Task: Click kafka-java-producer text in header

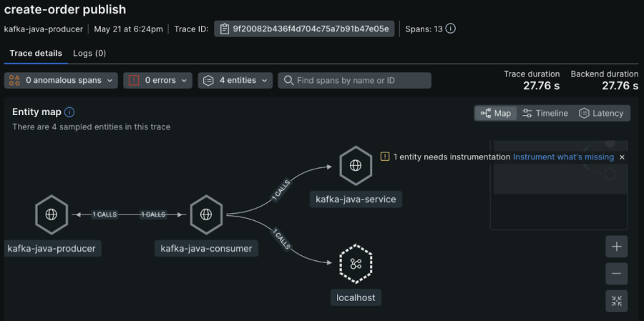Action: point(43,29)
